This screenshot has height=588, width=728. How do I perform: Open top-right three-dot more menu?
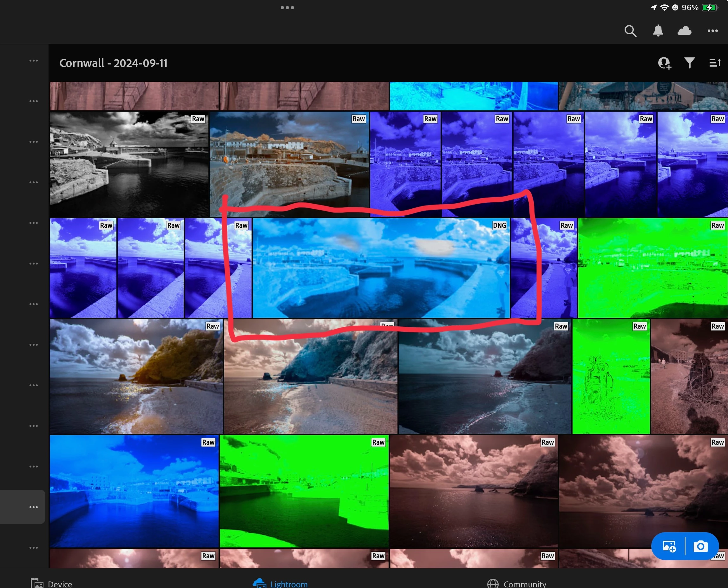712,31
